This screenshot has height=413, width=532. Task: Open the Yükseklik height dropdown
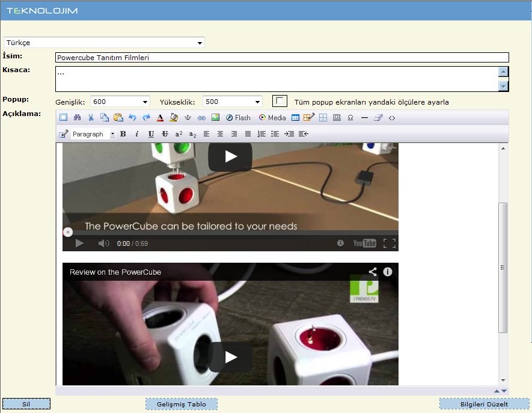(233, 102)
